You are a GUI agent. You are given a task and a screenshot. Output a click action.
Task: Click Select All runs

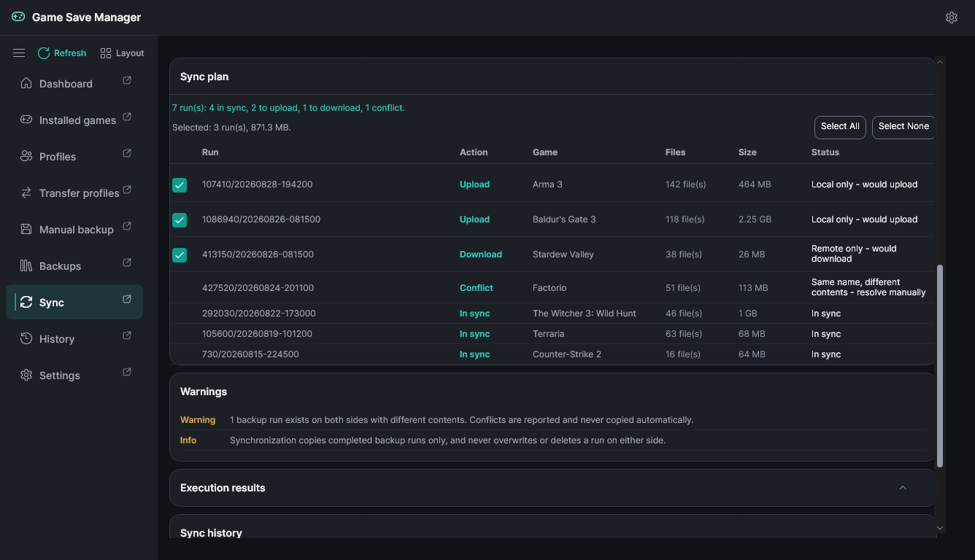pyautogui.click(x=840, y=127)
